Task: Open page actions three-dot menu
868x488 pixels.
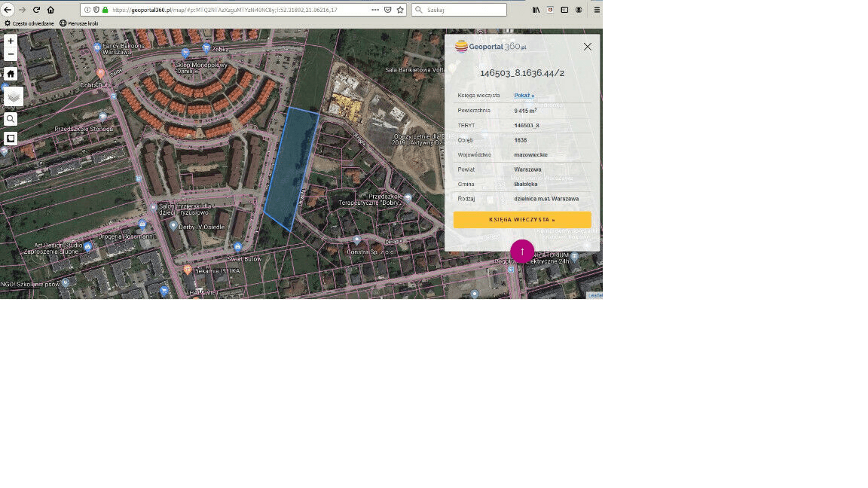Action: coord(375,9)
